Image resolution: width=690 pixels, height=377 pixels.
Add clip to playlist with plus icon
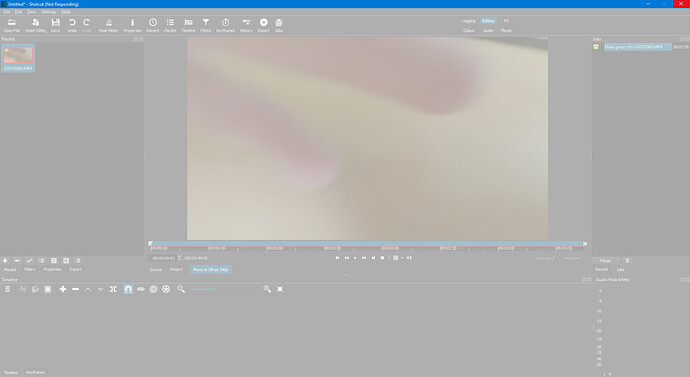[x=5, y=260]
